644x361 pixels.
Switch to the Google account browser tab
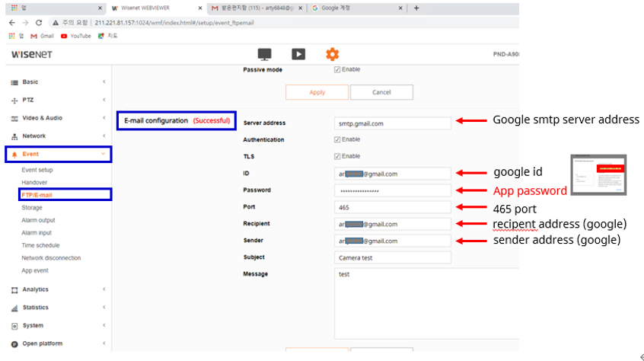point(354,8)
